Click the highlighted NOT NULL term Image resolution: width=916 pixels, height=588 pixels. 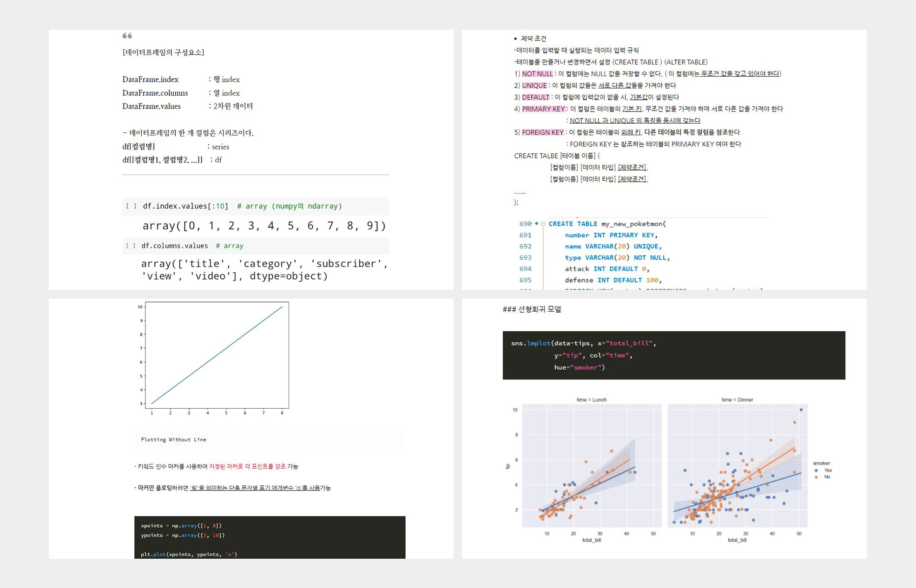[537, 74]
